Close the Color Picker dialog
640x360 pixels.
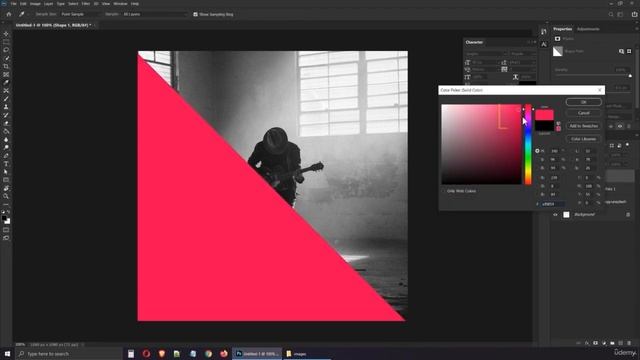600,90
